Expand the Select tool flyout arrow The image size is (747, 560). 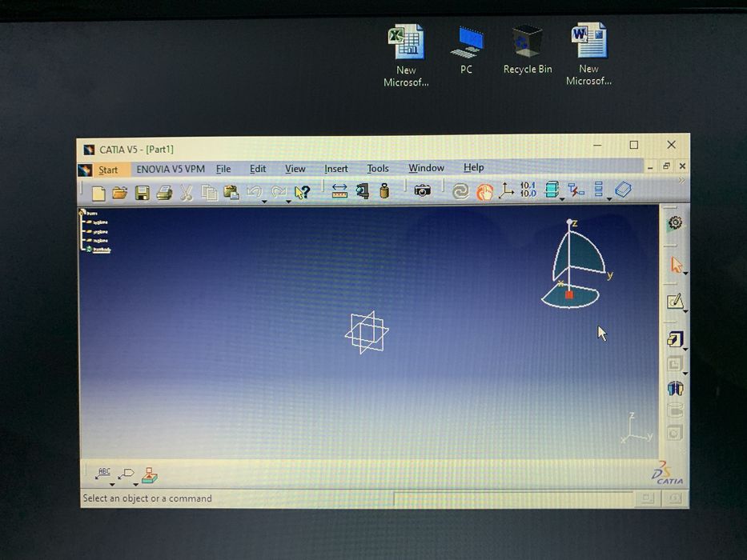tap(685, 274)
